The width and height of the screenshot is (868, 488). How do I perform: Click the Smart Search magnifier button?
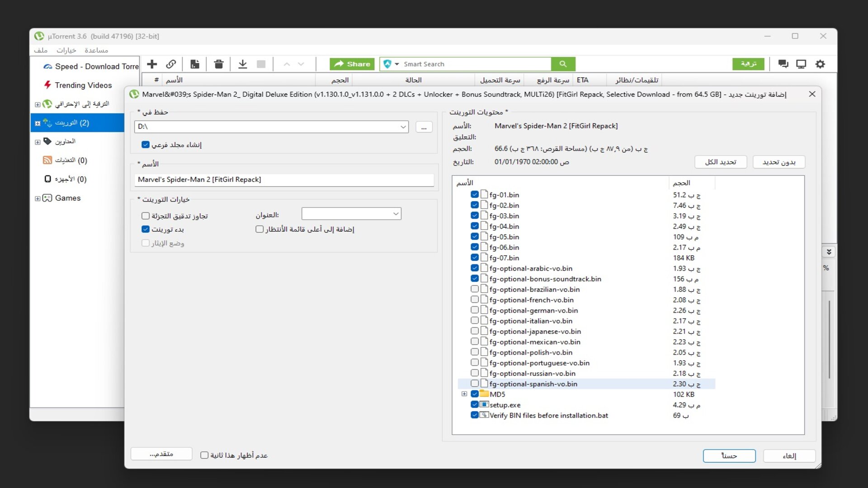click(x=563, y=64)
